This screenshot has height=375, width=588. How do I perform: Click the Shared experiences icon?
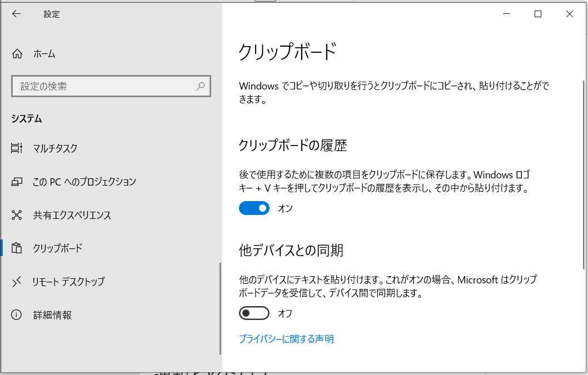[x=17, y=215]
